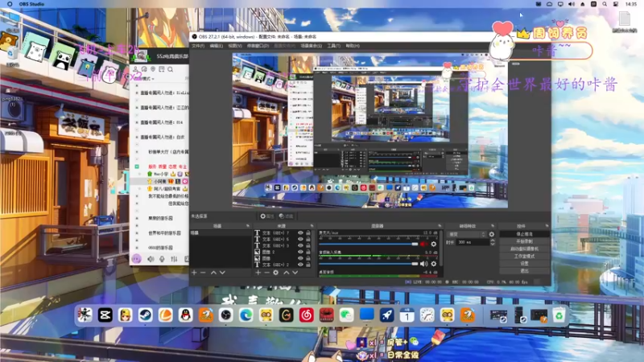Open the equalizer icon at chat window bottom
The width and height of the screenshot is (644, 362).
coord(174,259)
